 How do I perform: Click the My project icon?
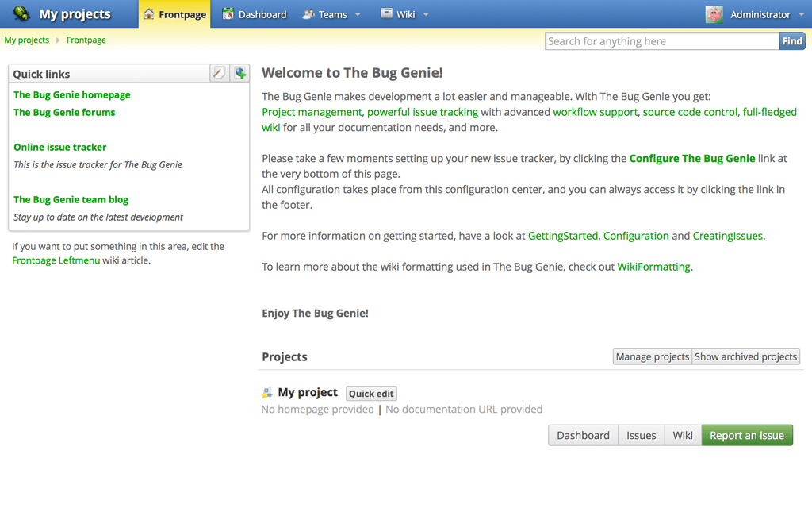(x=267, y=393)
